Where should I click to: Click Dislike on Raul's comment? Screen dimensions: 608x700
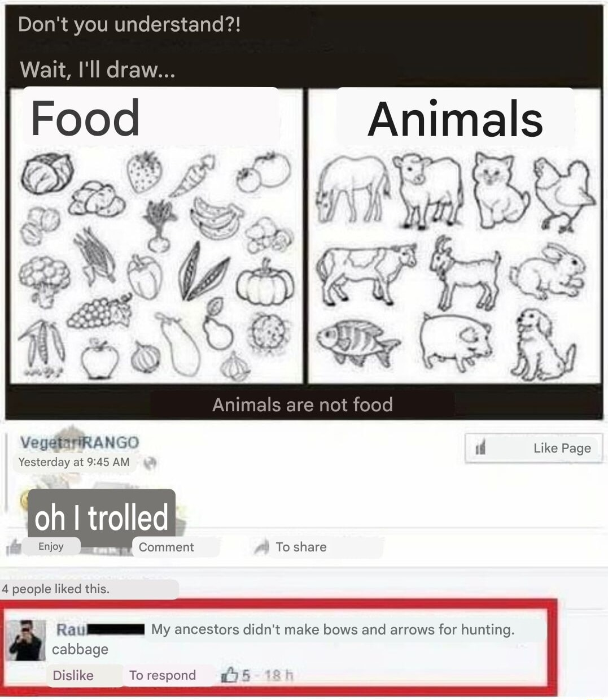coord(73,675)
